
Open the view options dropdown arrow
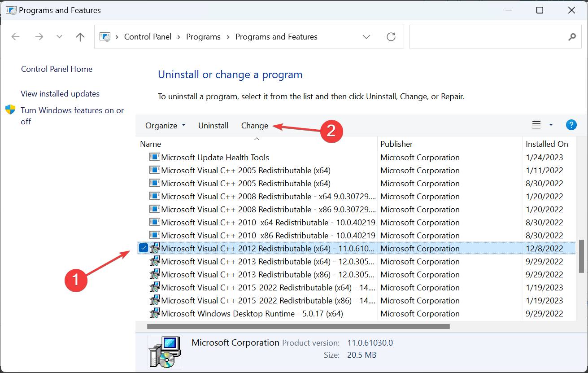click(551, 125)
